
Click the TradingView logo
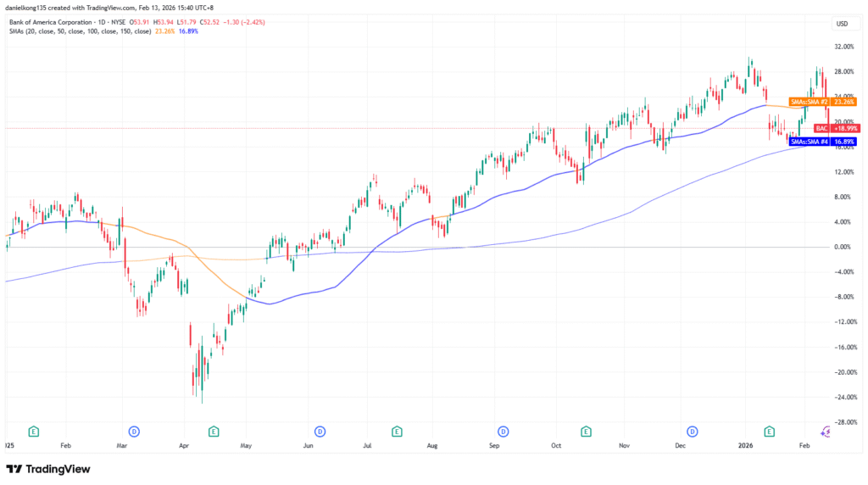click(47, 469)
